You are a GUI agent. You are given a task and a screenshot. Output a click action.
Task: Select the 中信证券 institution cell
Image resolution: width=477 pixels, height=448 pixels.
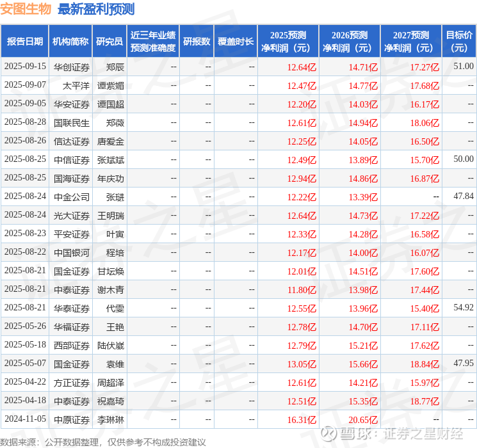[72, 159]
